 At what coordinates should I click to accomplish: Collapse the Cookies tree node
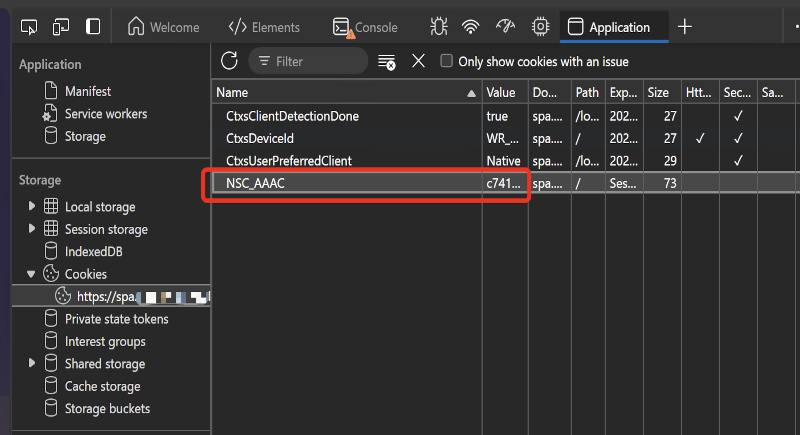coord(33,274)
